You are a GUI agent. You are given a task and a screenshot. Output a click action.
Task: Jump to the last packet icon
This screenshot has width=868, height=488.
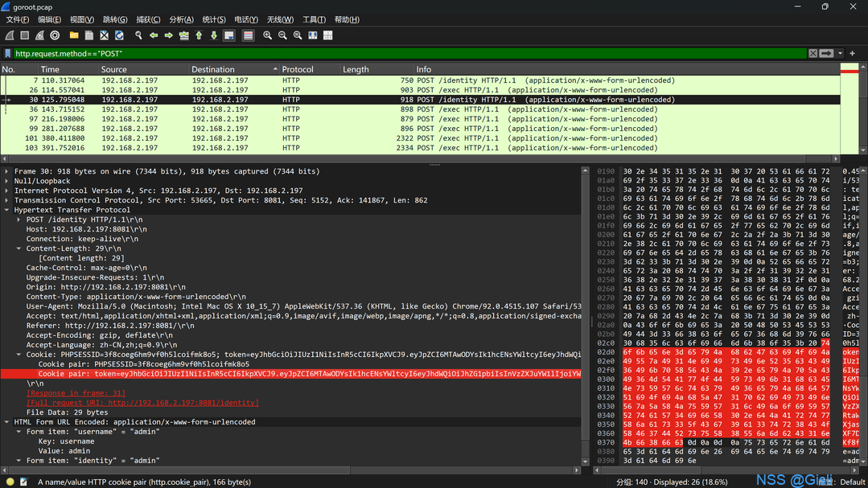click(214, 35)
